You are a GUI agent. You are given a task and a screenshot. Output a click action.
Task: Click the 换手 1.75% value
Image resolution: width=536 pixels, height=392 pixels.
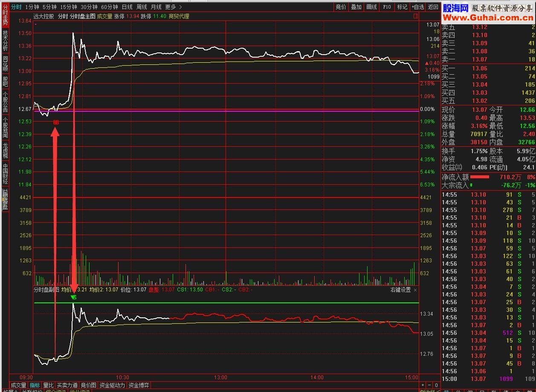pos(479,151)
